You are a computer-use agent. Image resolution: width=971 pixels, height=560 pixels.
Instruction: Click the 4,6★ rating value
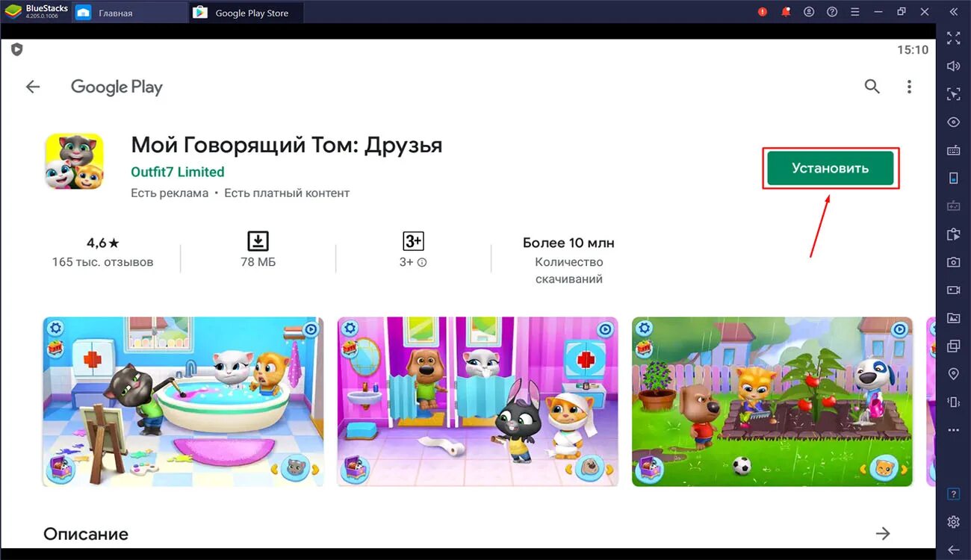tap(102, 243)
